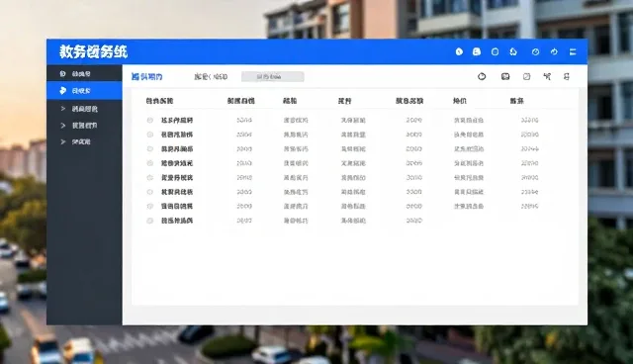Open the hamburger menu icon in the blue header

coord(573,51)
